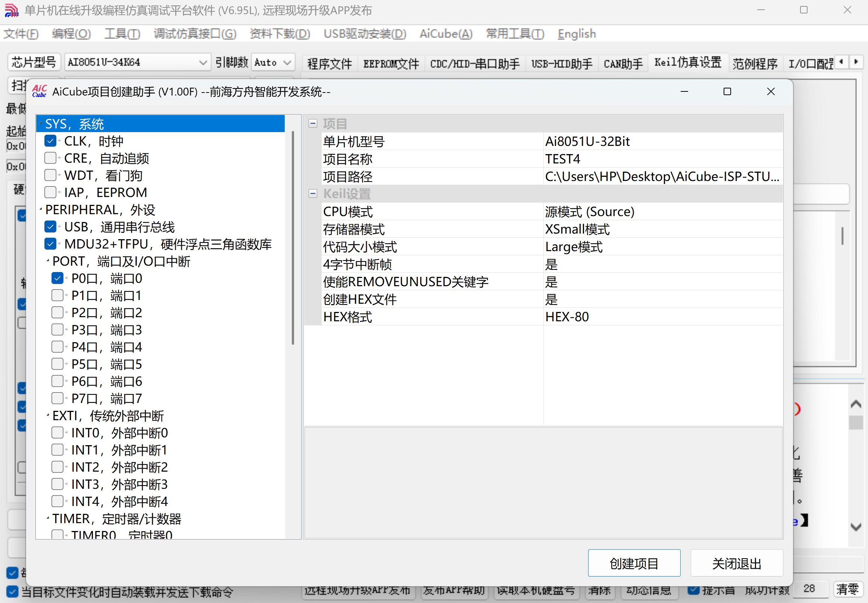This screenshot has width=868, height=603.
Task: Collapse the PERIPHERAL 外设 tree node
Action: pos(41,209)
